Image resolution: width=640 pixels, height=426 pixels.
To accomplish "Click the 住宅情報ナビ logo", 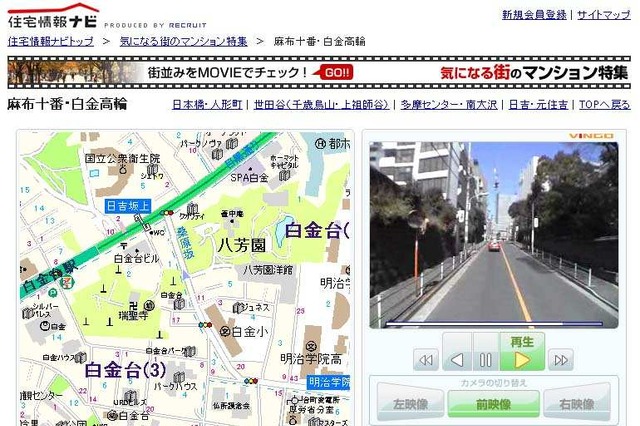I will (53, 16).
